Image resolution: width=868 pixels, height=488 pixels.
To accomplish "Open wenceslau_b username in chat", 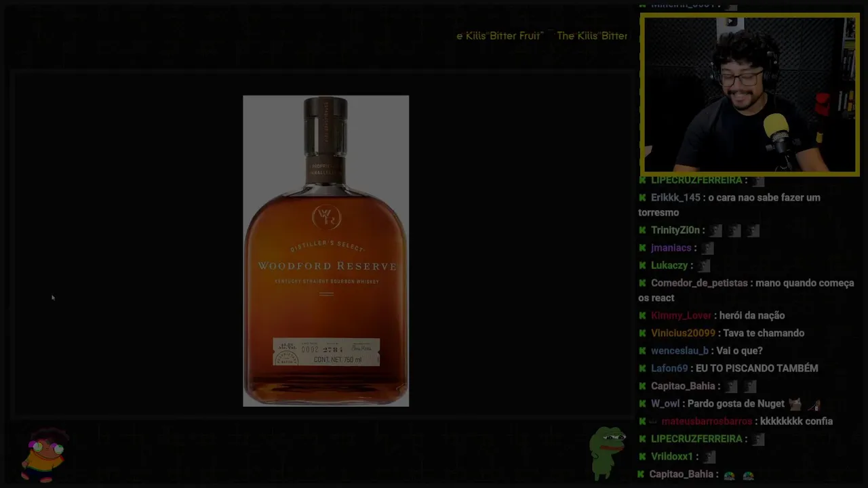I will pyautogui.click(x=679, y=351).
